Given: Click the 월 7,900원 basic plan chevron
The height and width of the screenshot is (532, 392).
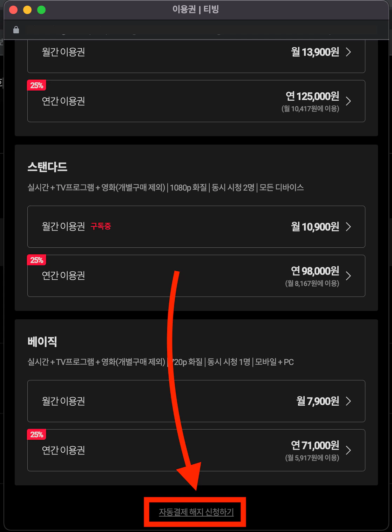Looking at the screenshot, I should click(348, 401).
